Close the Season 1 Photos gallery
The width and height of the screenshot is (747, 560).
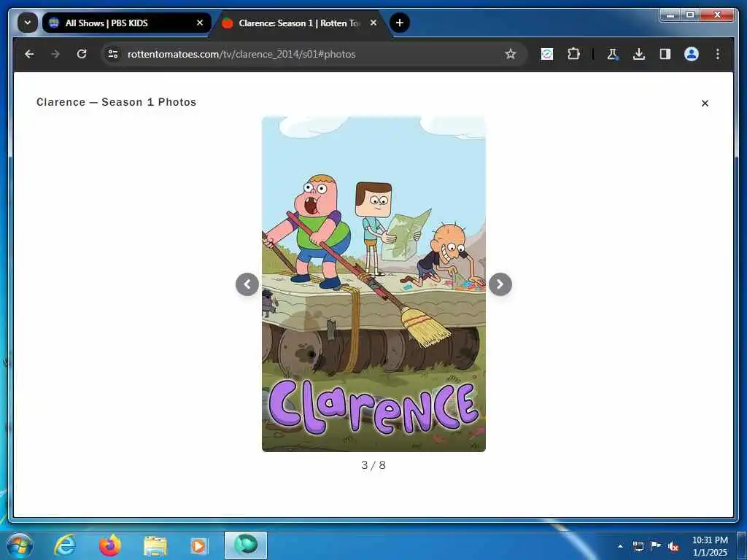(705, 104)
